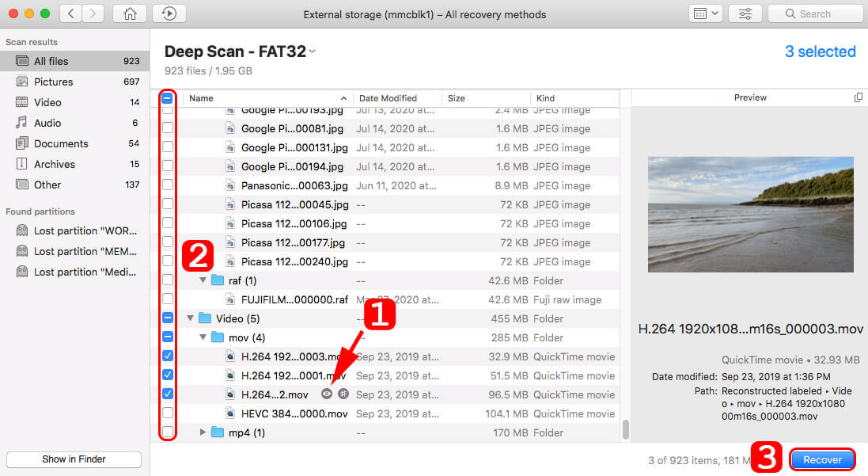Click the hash icon beside H.264...2.mov
Viewport: 868px width, 476px height.
pos(343,394)
